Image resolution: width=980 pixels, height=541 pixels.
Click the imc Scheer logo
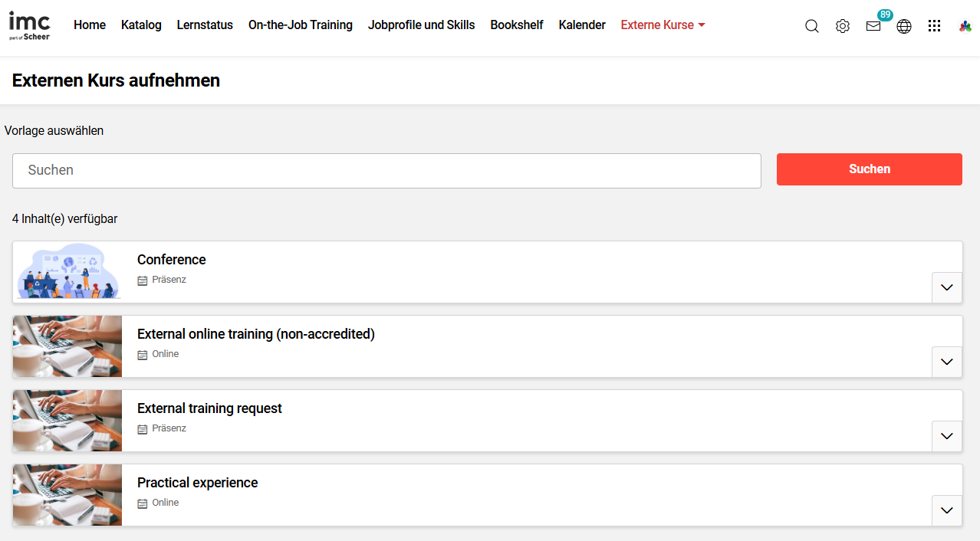(29, 25)
